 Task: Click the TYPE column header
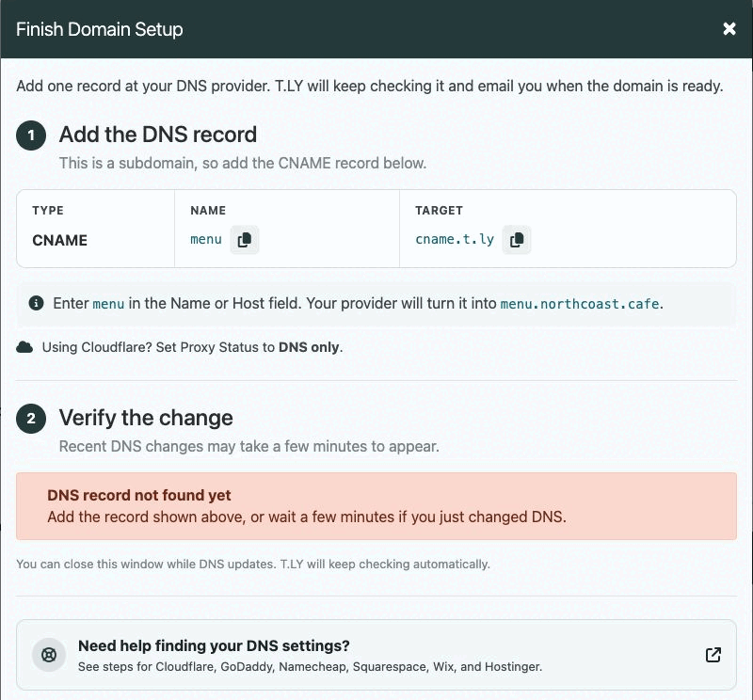pos(48,211)
